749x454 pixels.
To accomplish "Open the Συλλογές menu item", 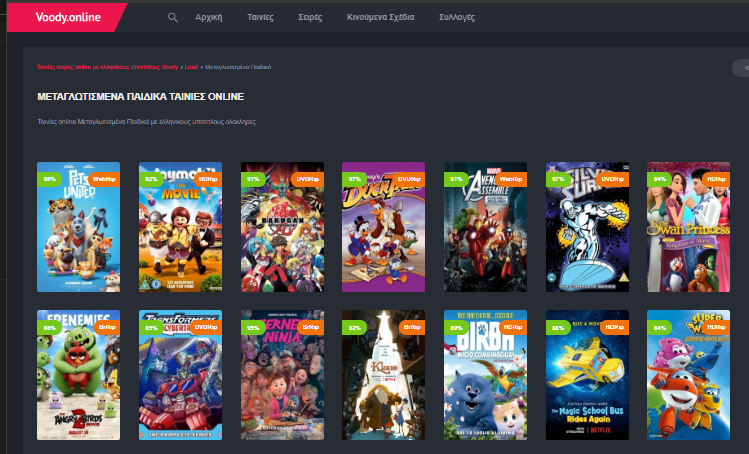I will point(457,17).
